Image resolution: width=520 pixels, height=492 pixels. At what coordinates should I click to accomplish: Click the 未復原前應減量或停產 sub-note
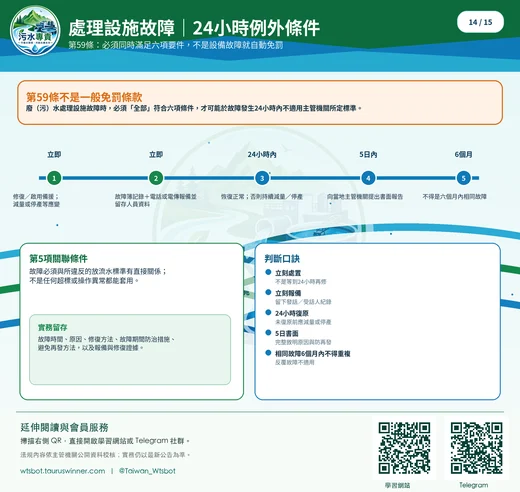303,322
